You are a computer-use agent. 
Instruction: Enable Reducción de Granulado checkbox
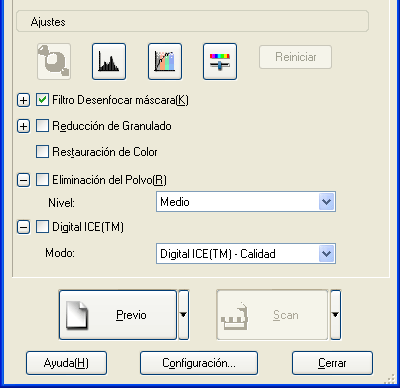pos(42,126)
